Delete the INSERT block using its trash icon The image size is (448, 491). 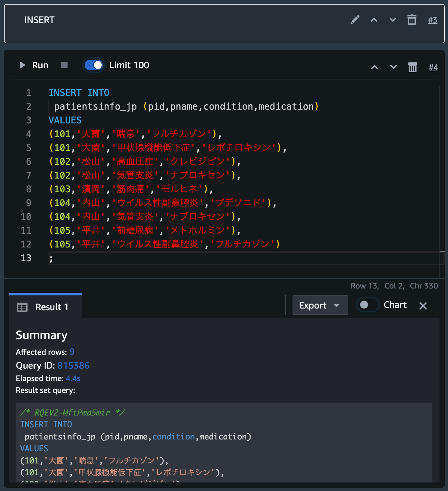coord(412,20)
